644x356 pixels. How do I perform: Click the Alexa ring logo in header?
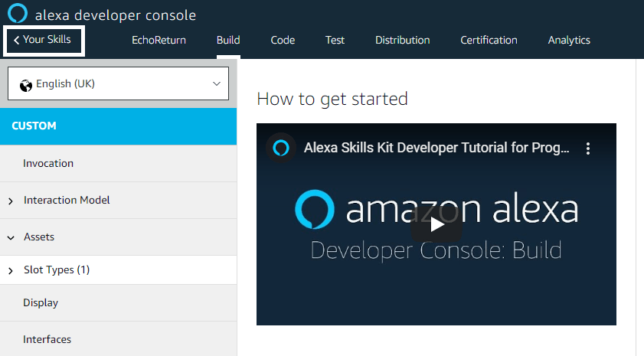coord(18,13)
